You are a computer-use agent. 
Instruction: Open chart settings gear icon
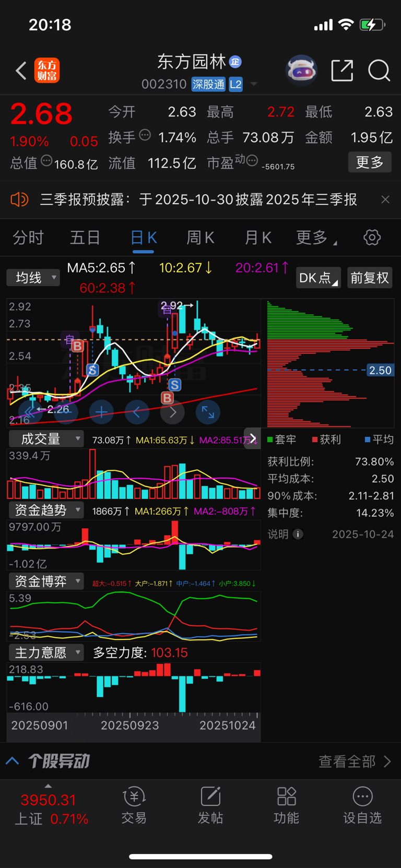coord(372,237)
